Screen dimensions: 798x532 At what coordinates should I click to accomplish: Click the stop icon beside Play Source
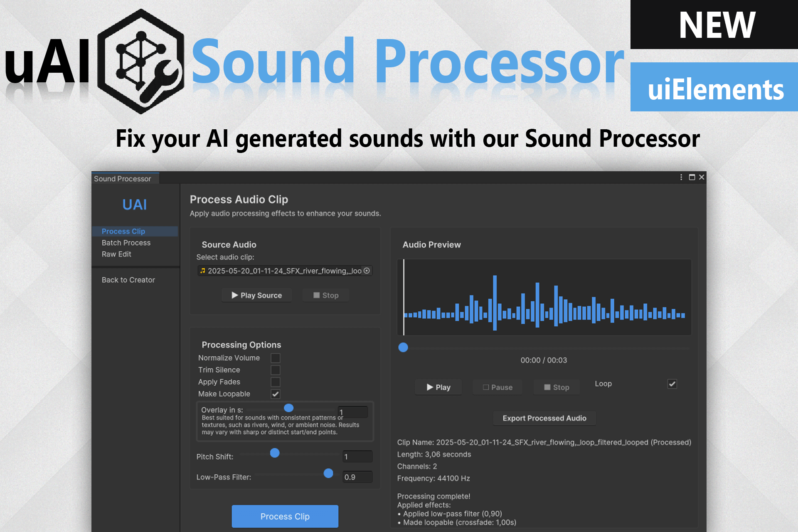click(317, 295)
